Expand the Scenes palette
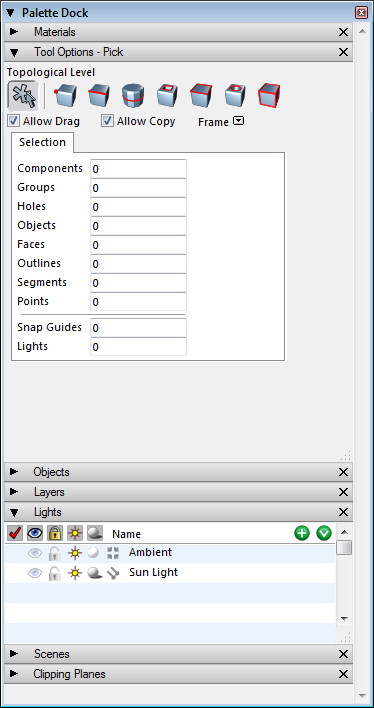This screenshot has height=708, width=374. tap(14, 654)
